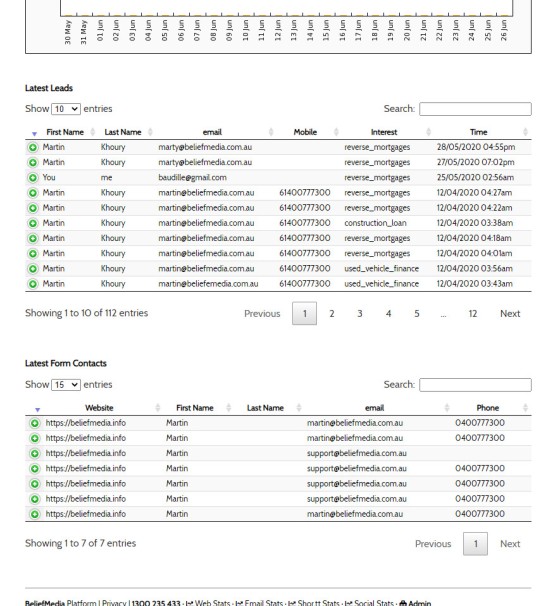The height and width of the screenshot is (606, 560).
Task: Sort Latest Leads by Last Name
Action: click(123, 132)
